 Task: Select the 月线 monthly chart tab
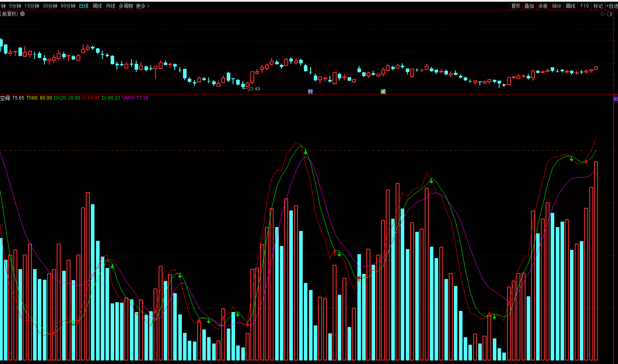point(110,6)
